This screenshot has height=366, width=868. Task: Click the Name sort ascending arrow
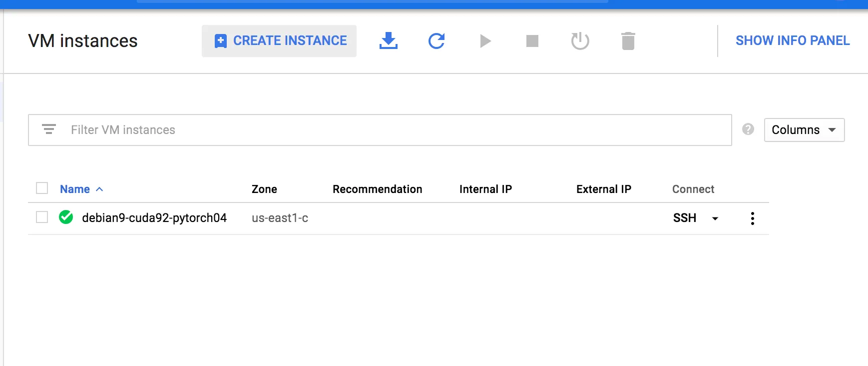coord(99,189)
